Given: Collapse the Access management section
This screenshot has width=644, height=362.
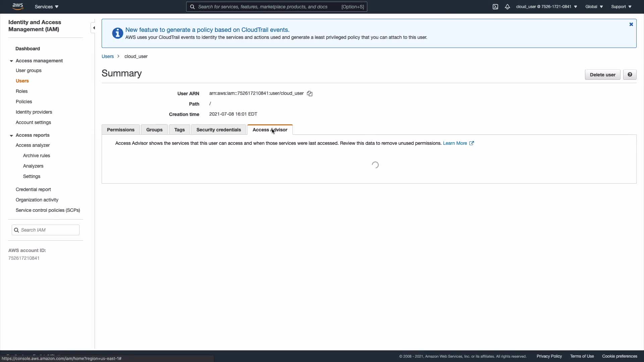Looking at the screenshot, I should (x=11, y=61).
